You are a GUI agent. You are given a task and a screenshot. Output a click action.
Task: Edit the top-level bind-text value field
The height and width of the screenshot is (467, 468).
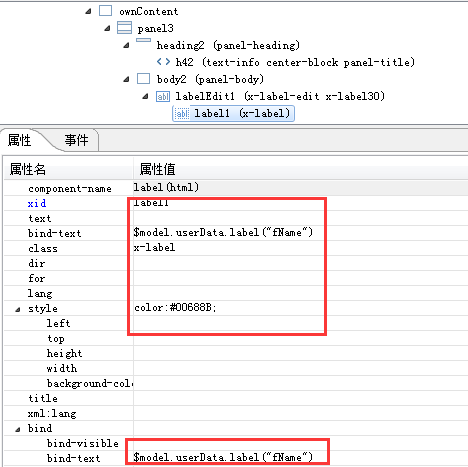click(301, 233)
